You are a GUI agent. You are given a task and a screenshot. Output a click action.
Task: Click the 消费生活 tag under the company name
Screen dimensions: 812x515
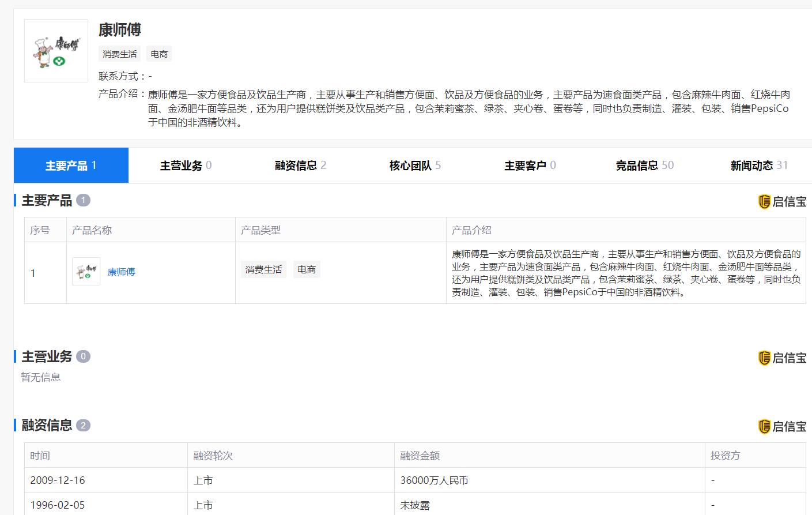pyautogui.click(x=120, y=54)
